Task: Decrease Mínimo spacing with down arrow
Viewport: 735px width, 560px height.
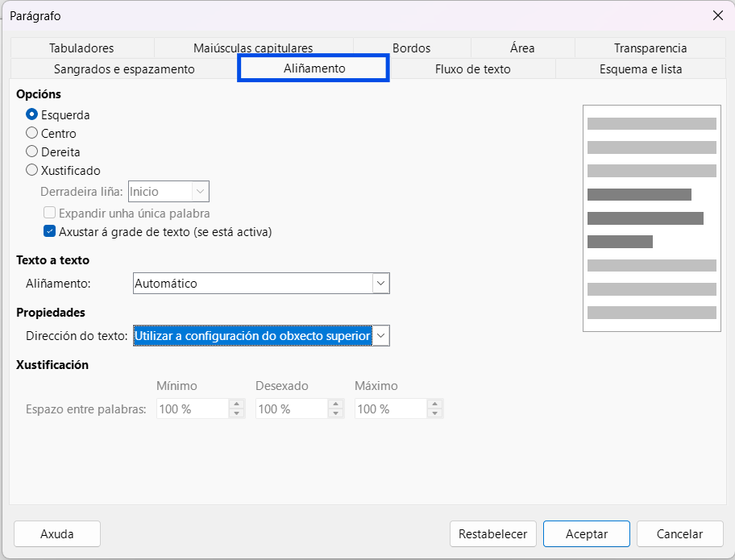Action: point(237,413)
